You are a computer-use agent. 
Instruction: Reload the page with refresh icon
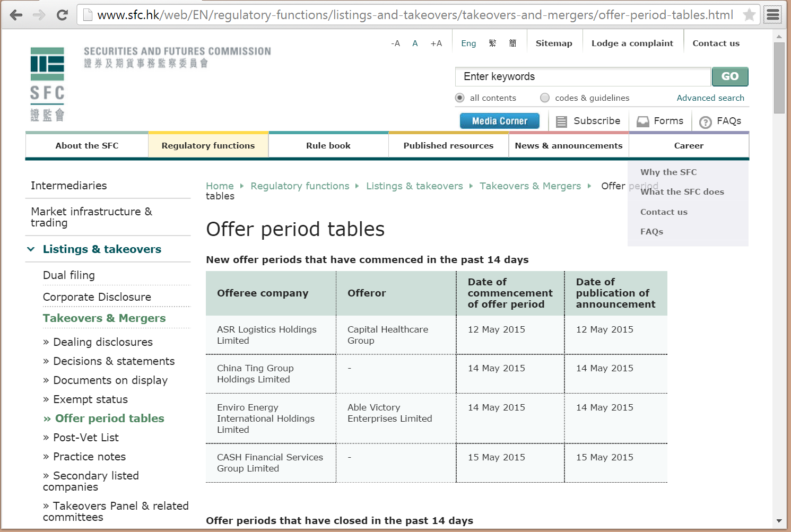pos(62,15)
